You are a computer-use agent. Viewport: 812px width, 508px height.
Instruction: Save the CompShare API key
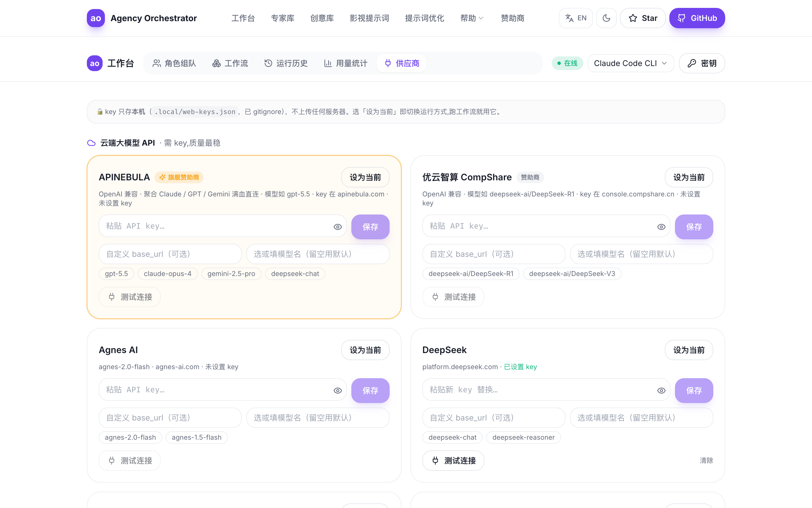pyautogui.click(x=694, y=227)
